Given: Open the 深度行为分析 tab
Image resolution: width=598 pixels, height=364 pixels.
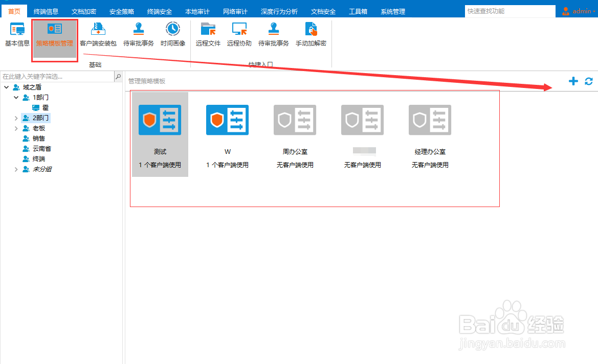Looking at the screenshot, I should [279, 11].
